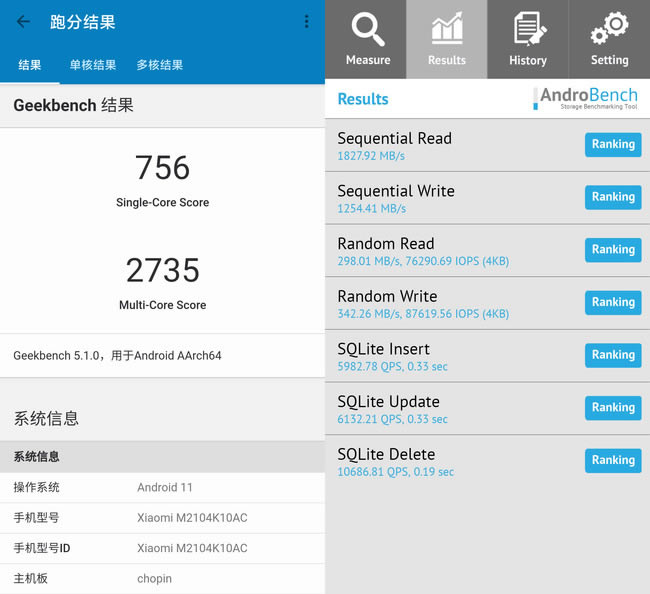The image size is (650, 594).
Task: Open Ranking for Random Read
Action: click(612, 250)
